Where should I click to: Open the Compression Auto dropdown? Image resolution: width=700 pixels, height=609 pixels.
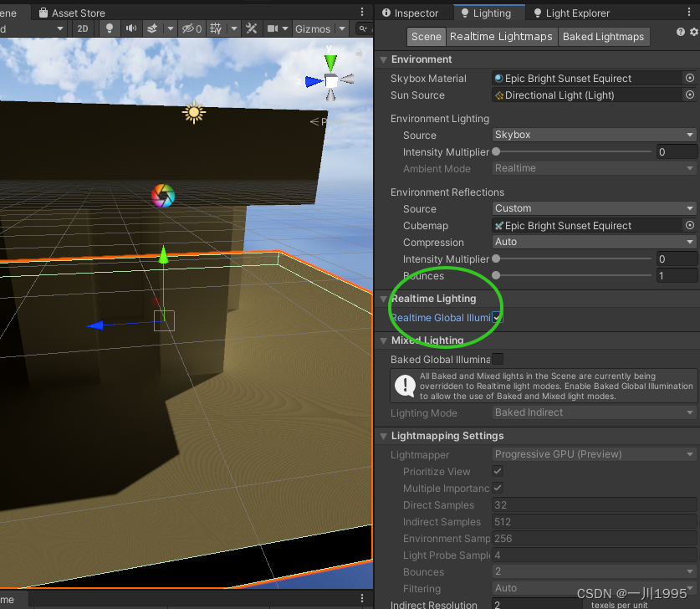595,242
